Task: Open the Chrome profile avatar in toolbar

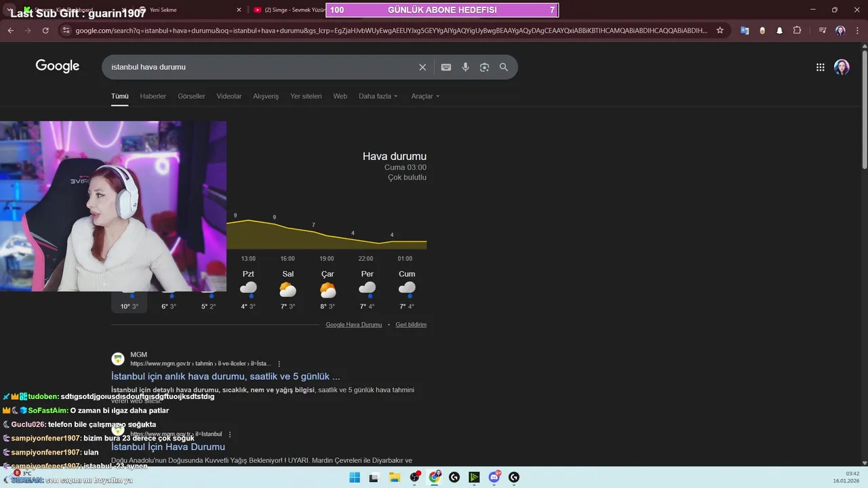Action: [x=840, y=30]
